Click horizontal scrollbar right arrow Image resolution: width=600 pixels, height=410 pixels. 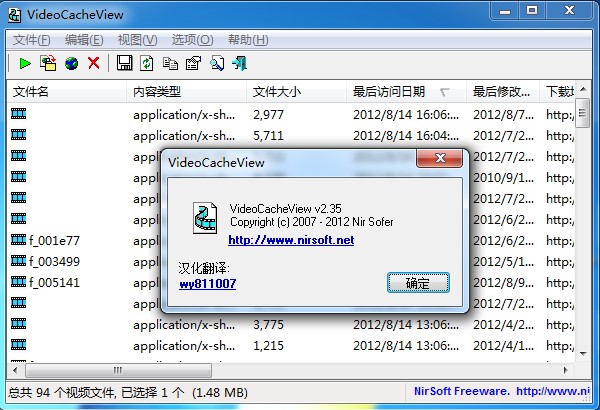point(566,370)
